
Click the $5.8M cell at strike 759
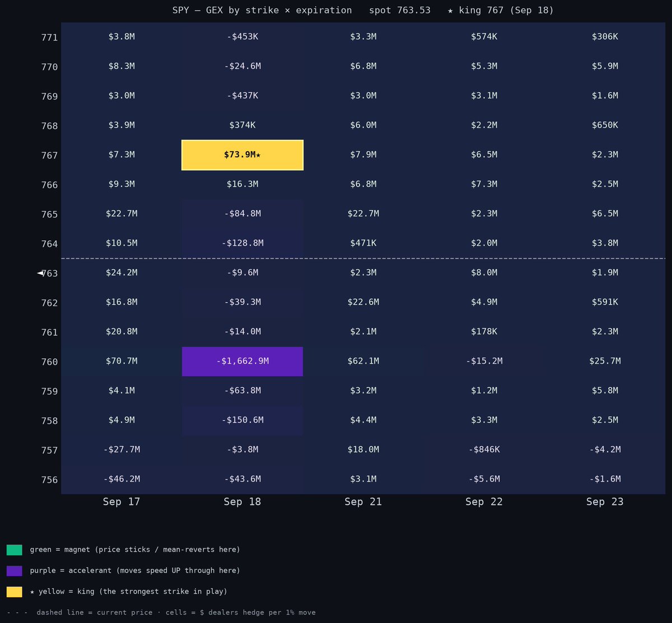pyautogui.click(x=605, y=391)
